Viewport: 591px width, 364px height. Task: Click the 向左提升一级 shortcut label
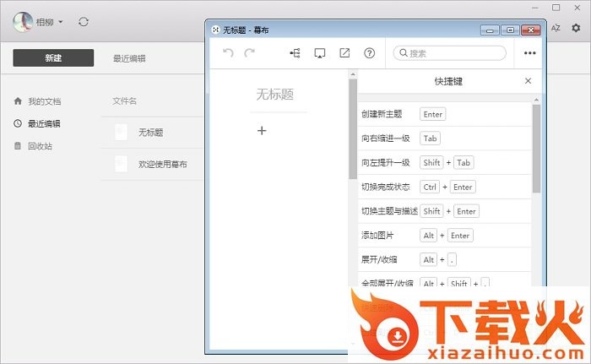[385, 162]
